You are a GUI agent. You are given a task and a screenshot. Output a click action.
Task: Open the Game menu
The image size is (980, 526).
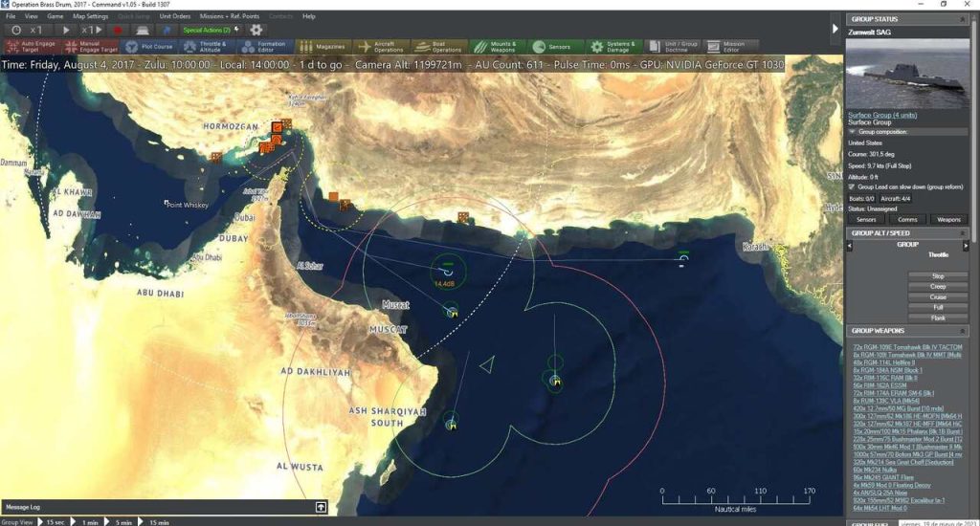click(55, 16)
